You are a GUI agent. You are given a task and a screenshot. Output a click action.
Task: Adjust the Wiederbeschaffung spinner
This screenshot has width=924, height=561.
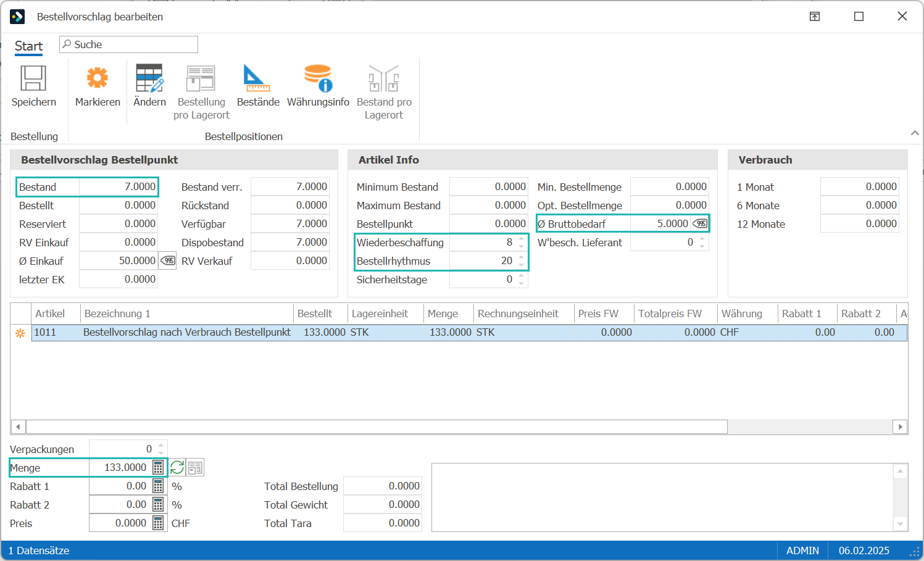[x=522, y=243]
